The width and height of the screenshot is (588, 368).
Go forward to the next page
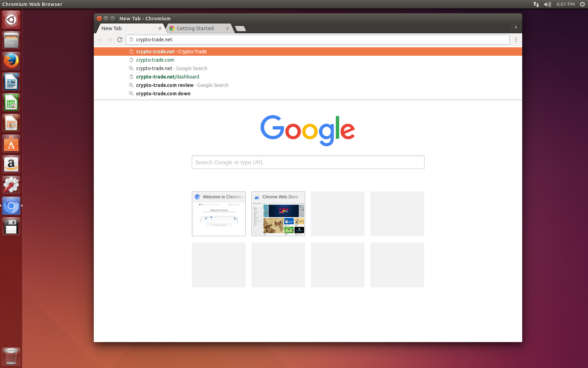coord(110,40)
